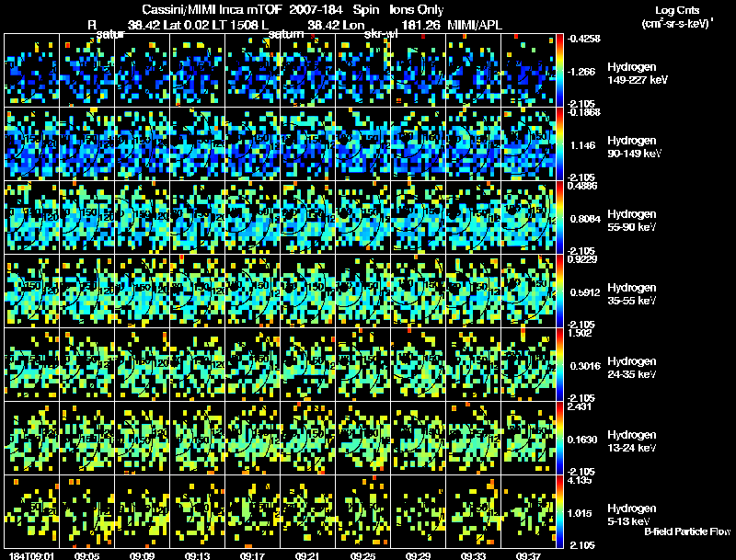Click the 0.3016 colorbar value
The image size is (736, 560).
(x=585, y=366)
